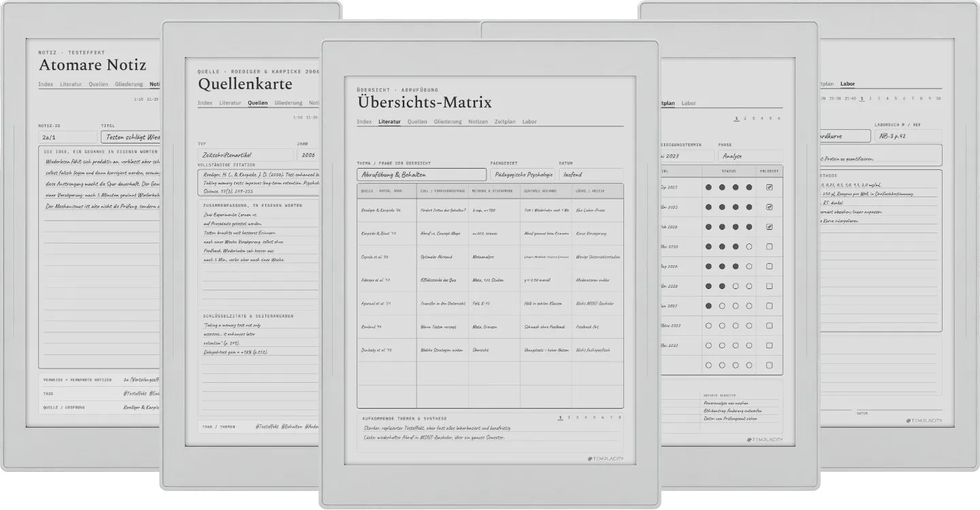Screen dimensions: 980x510
Task: Open Index tab on Atomare Notiz page
Action: tap(46, 84)
